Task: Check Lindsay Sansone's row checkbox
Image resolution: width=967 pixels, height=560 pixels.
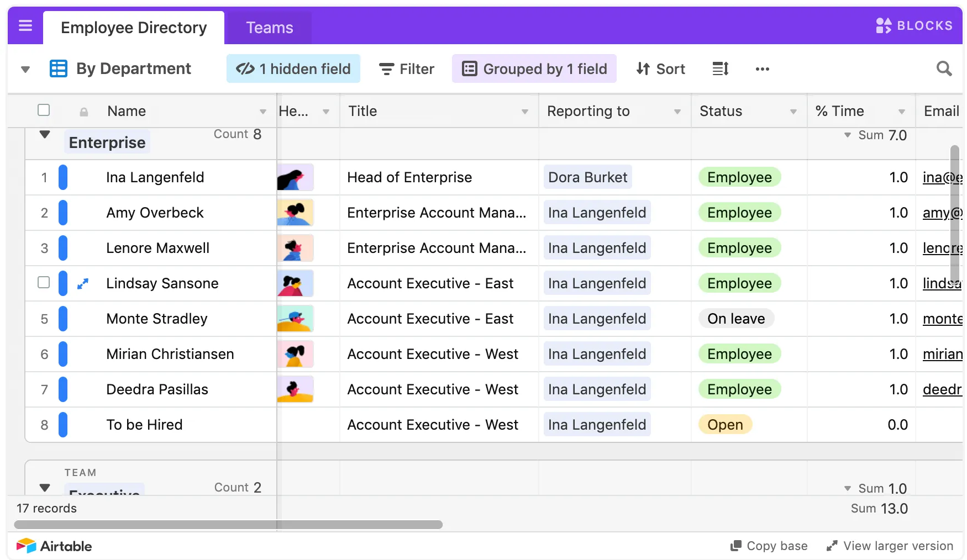Action: click(44, 283)
